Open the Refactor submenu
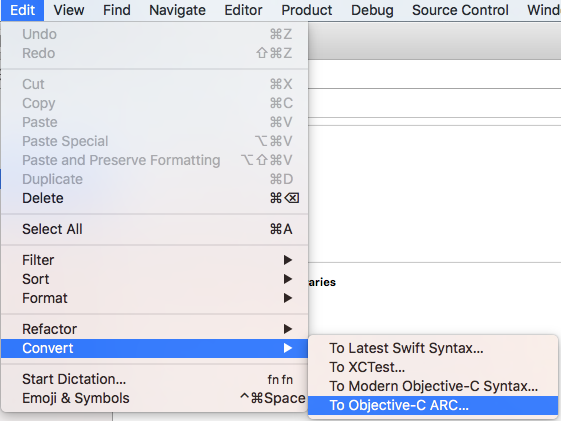561x421 pixels. point(155,329)
